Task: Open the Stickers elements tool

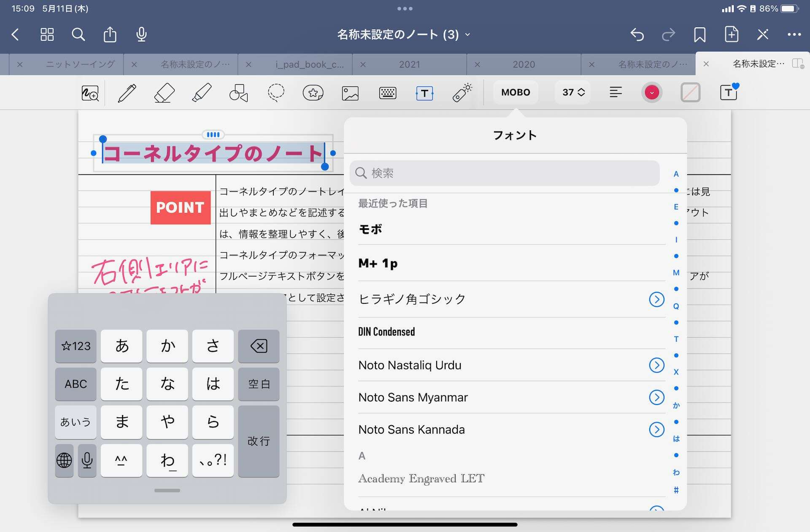Action: (x=313, y=93)
